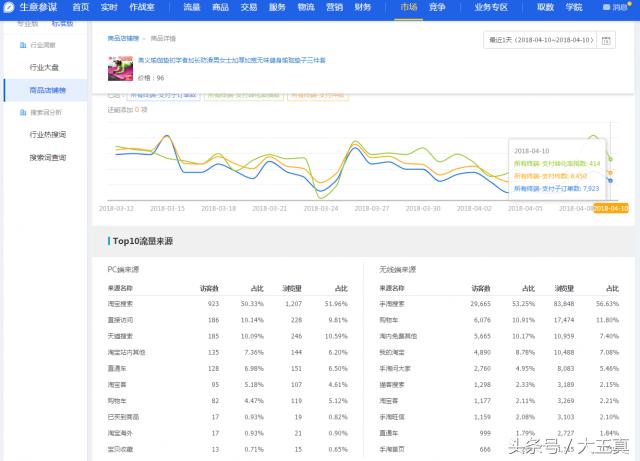Open the calendar date picker icon
The image size is (640, 461).
click(x=607, y=40)
